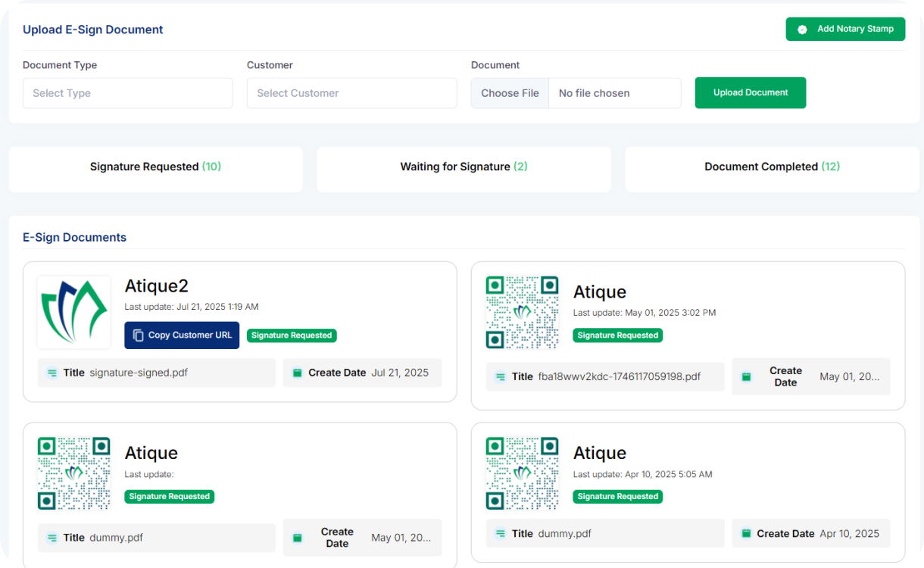
Task: Click the copy icon in Copy Customer URL
Action: click(138, 335)
